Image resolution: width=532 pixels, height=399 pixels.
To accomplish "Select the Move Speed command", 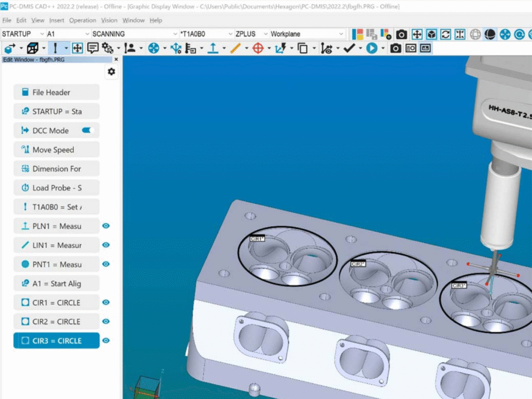I will pos(56,149).
